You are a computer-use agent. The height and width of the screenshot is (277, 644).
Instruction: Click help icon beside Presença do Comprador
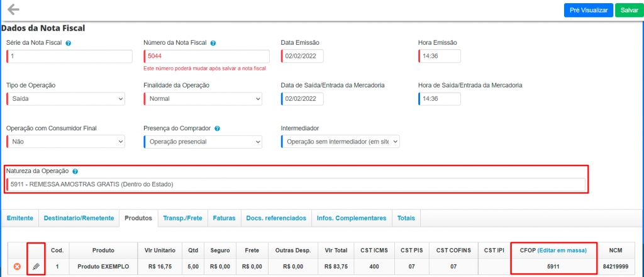click(217, 128)
